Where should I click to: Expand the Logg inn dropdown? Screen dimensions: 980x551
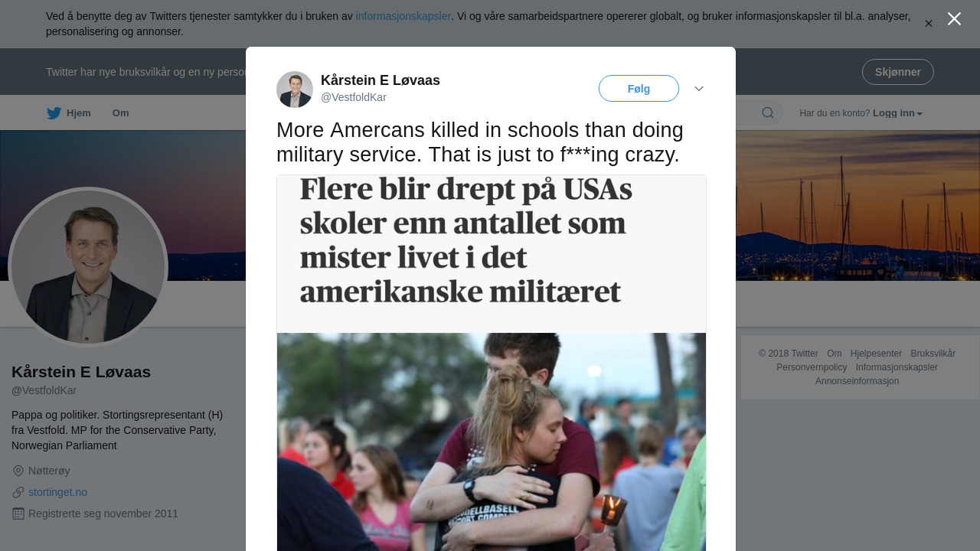[x=897, y=113]
